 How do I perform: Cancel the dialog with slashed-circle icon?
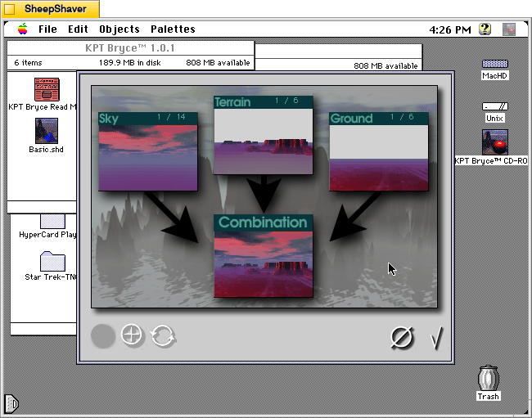pos(402,337)
